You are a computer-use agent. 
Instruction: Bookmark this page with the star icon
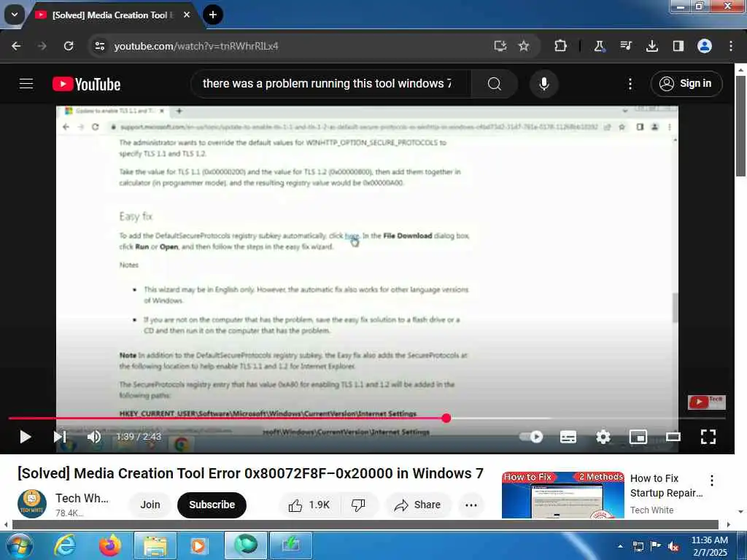pos(524,46)
